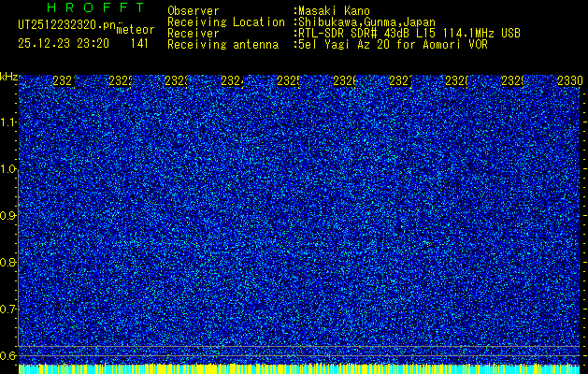Click the 1.0 kHz axis label

pos(8,169)
